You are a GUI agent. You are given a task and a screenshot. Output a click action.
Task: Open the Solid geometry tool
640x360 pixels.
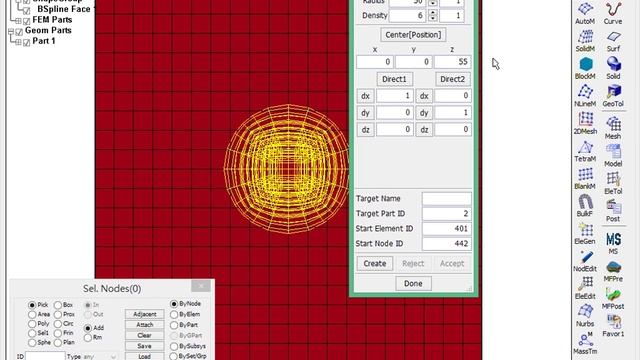tap(613, 68)
